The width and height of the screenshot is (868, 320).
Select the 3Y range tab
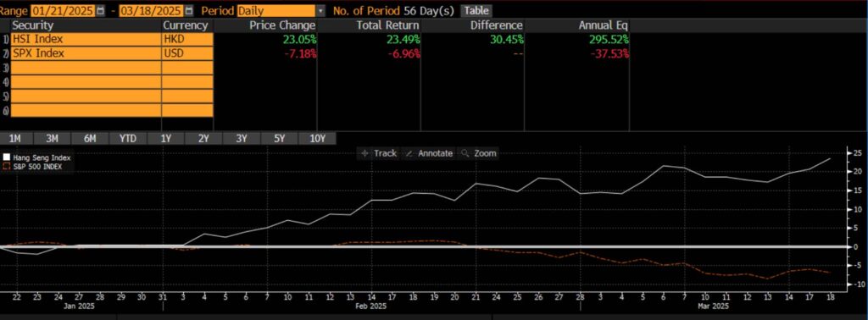[x=241, y=139]
